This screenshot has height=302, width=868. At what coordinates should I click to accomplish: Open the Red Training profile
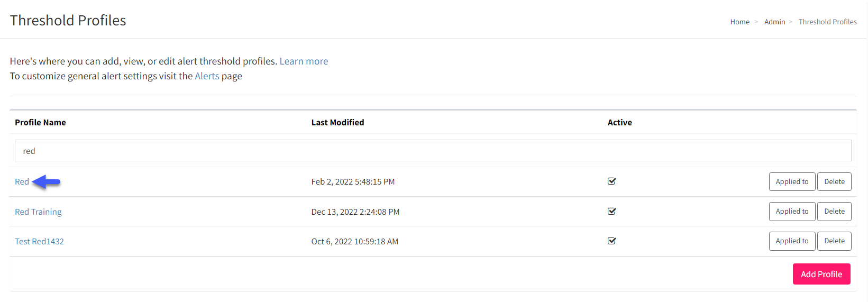click(38, 212)
